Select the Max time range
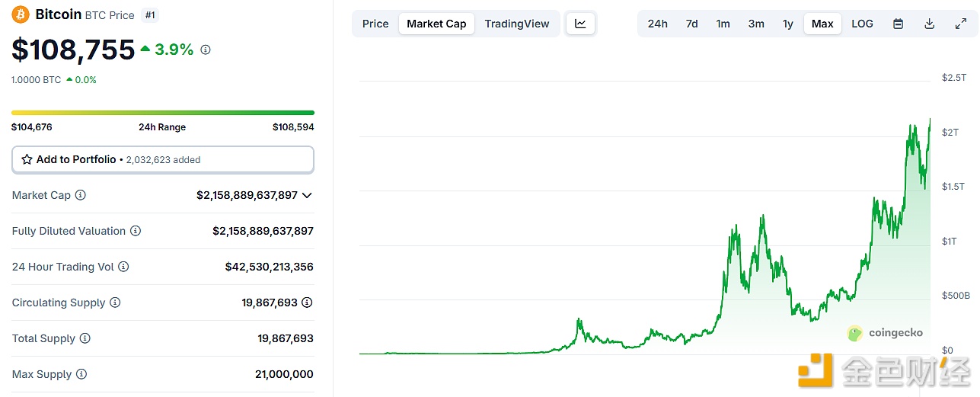Image resolution: width=980 pixels, height=397 pixels. tap(822, 24)
